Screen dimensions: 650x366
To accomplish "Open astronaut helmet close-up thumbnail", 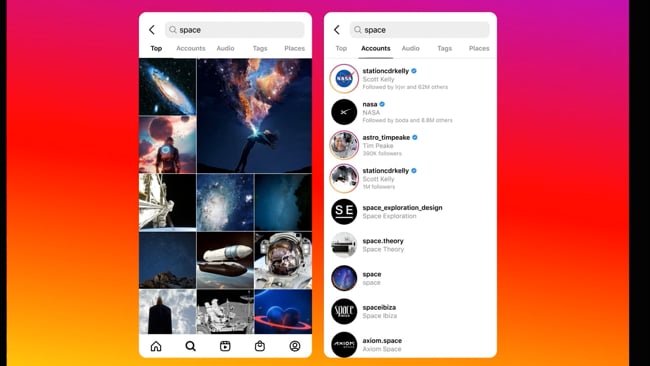I will [x=283, y=260].
